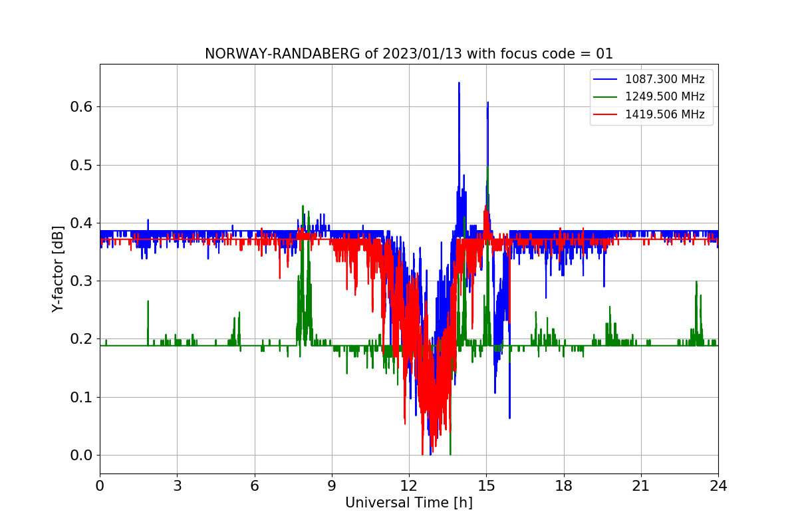Click the y-axis tick label 0.1
This screenshot has height=532, width=798.
click(x=81, y=398)
